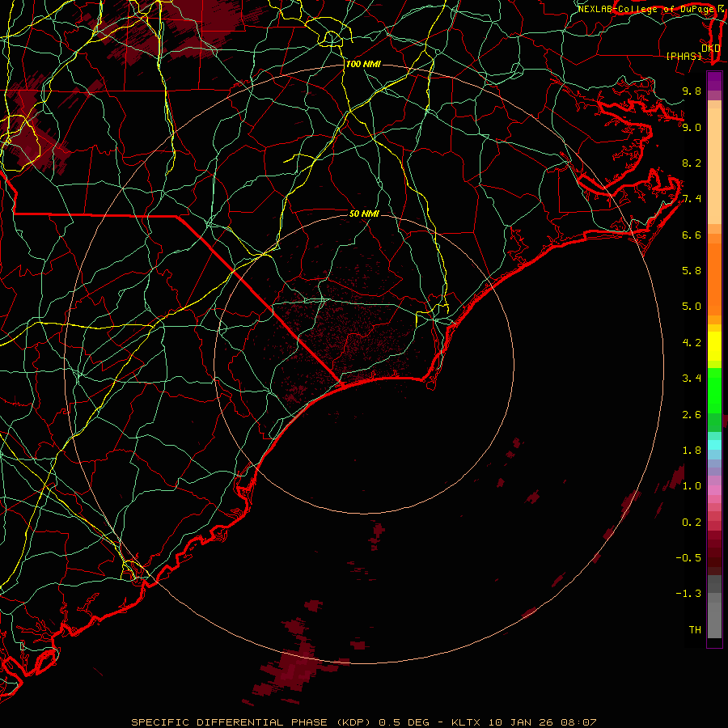Click the 9.8 value on the color scale

pos(692,91)
